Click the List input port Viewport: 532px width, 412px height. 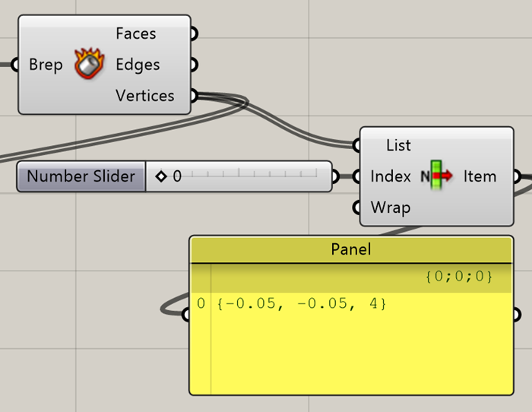coord(357,144)
